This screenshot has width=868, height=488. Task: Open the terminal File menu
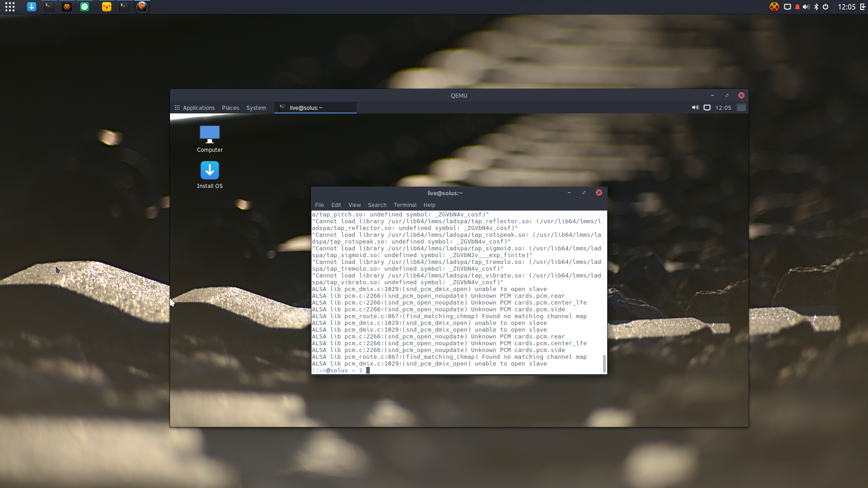(320, 205)
